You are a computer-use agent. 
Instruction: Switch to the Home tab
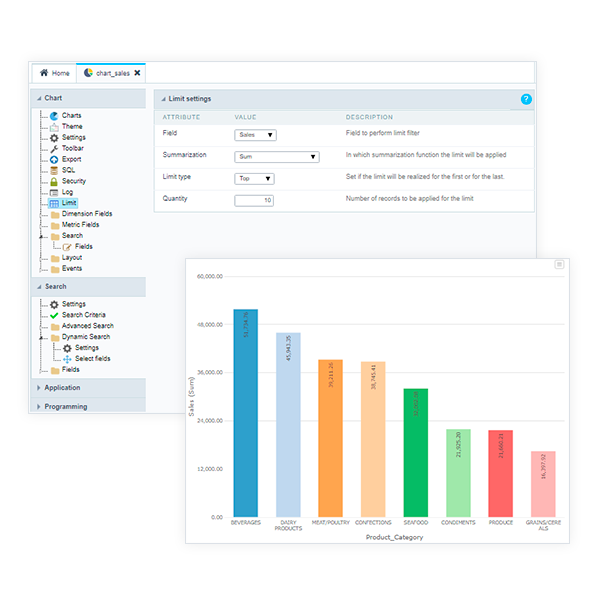[55, 73]
